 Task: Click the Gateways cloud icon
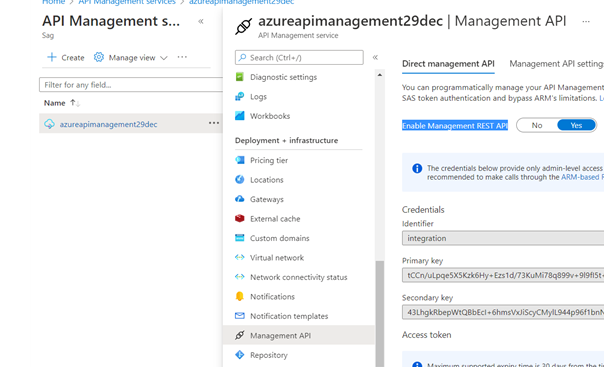(x=240, y=199)
